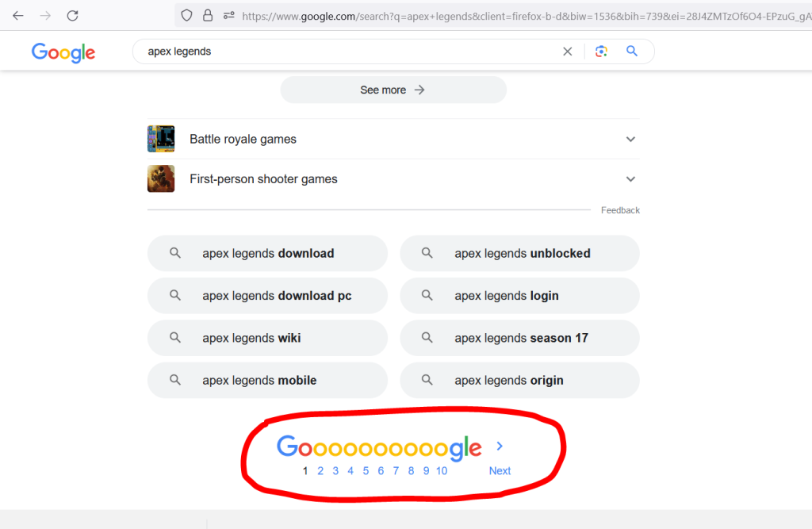Select the Google logo to return home
The width and height of the screenshot is (812, 529).
point(63,52)
